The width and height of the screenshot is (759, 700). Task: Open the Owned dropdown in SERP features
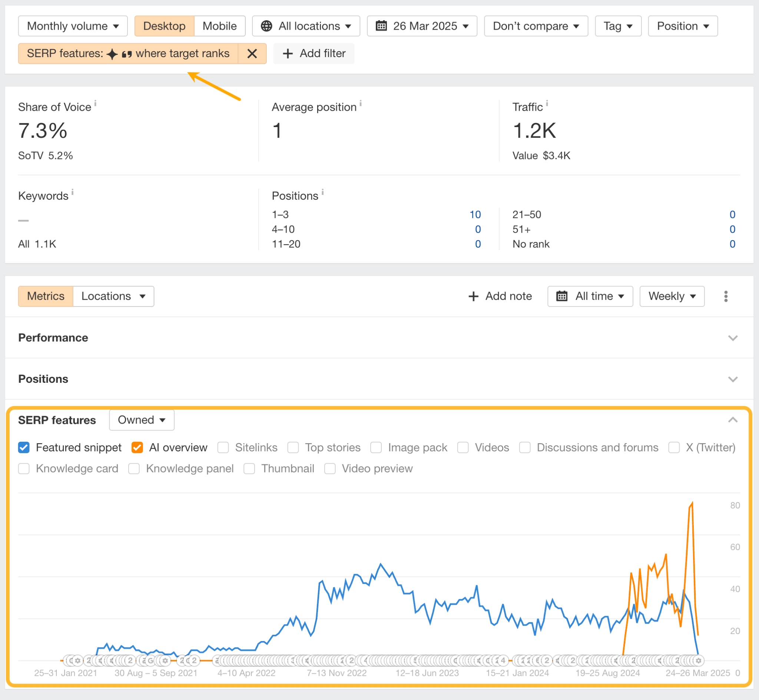tap(141, 420)
